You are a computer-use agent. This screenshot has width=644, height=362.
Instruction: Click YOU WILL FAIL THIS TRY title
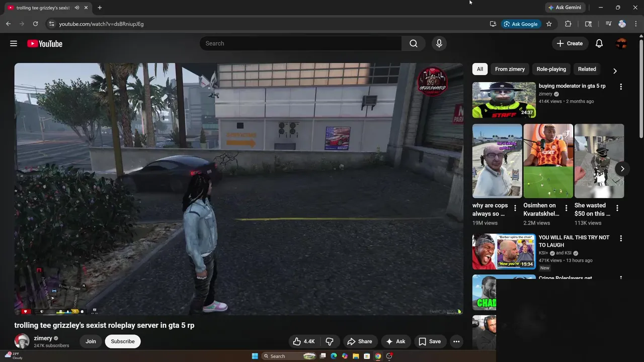tap(574, 241)
